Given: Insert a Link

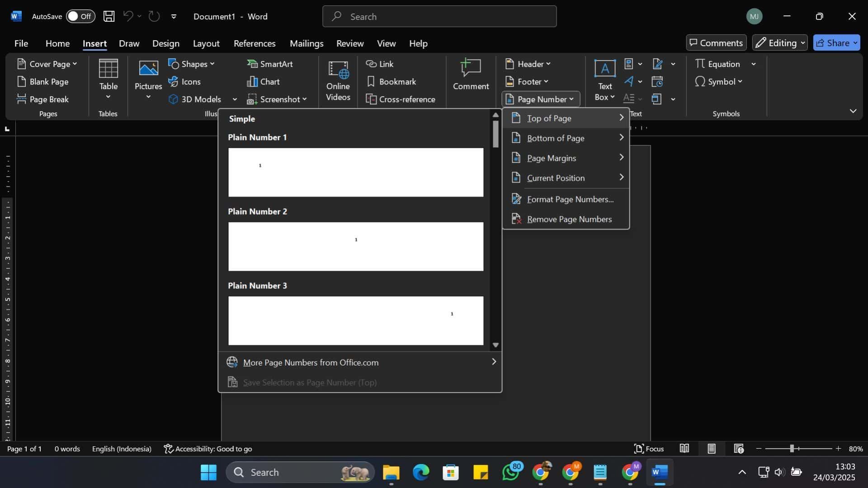Looking at the screenshot, I should point(380,64).
